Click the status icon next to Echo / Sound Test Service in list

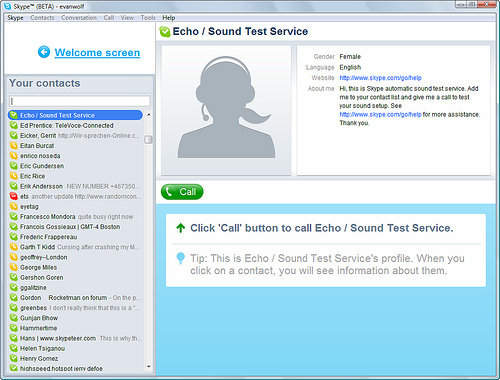[14, 115]
